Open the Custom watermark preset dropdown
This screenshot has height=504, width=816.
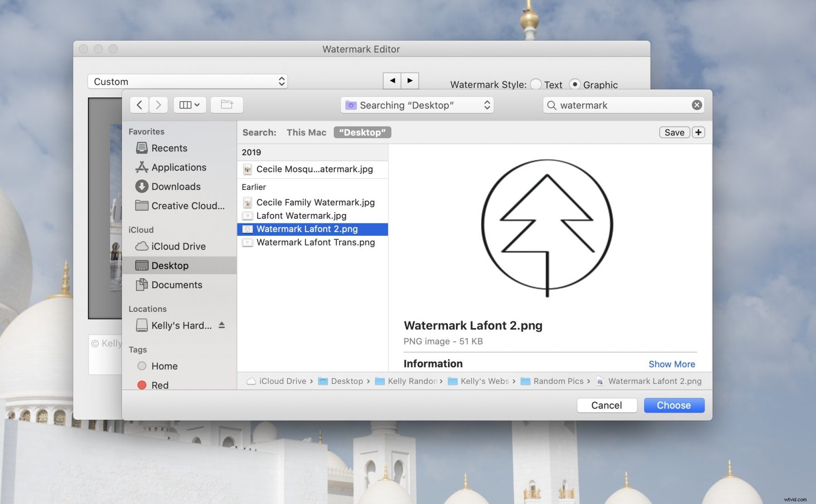188,82
